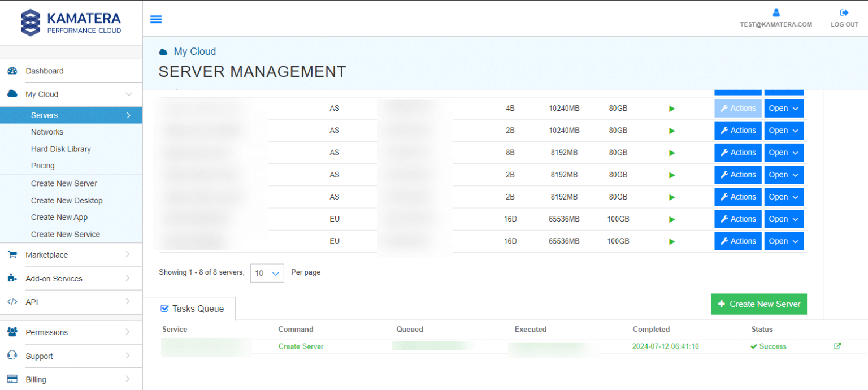
Task: Click the Create Server command link in the queue
Action: [x=301, y=346]
